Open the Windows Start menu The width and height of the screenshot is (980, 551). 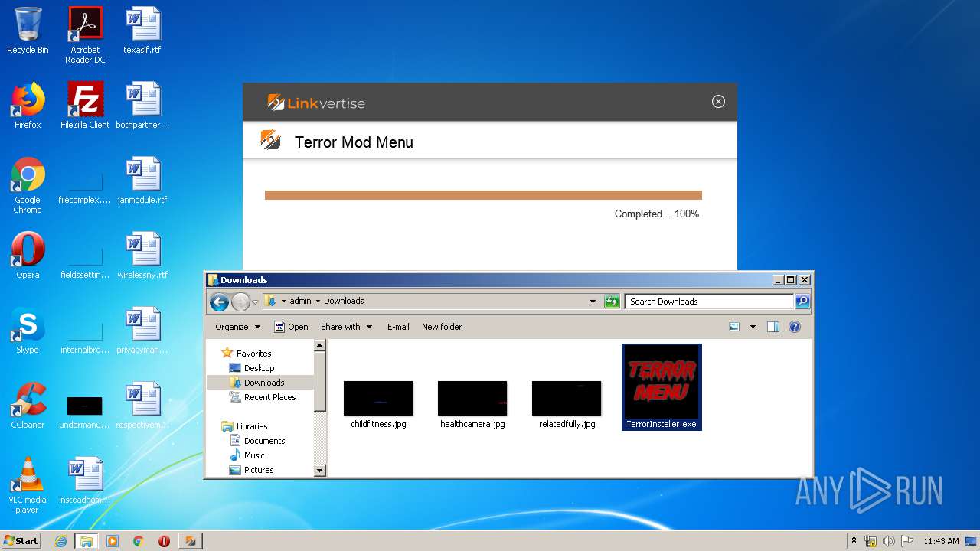coord(21,540)
